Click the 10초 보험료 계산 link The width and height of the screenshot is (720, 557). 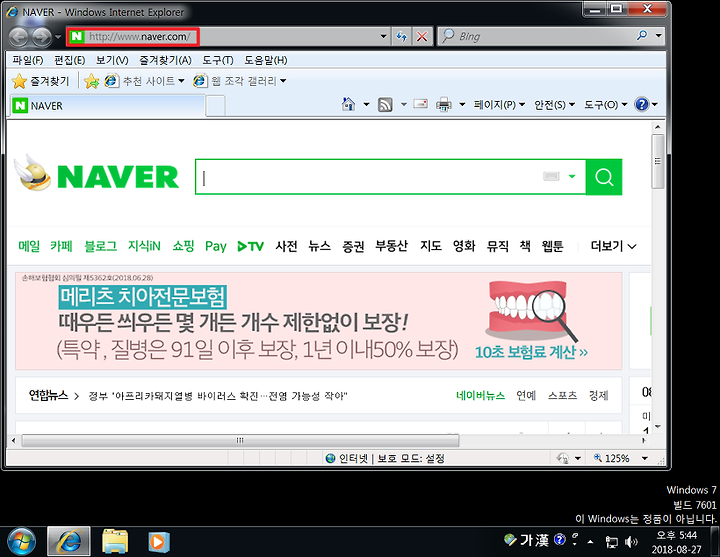tap(531, 352)
